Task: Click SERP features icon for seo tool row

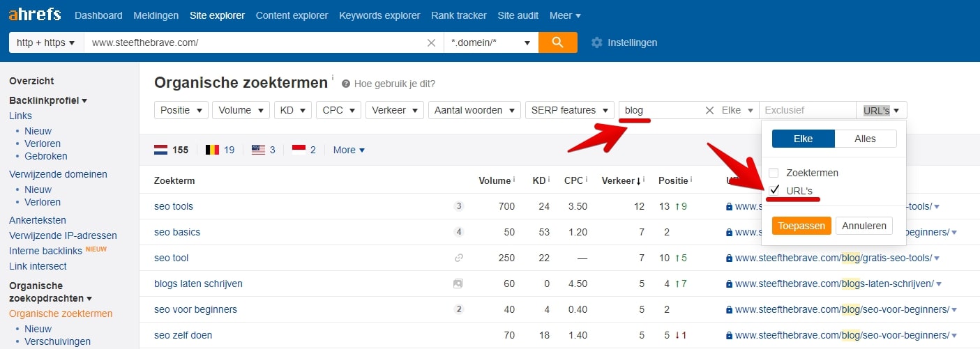Action: click(458, 258)
